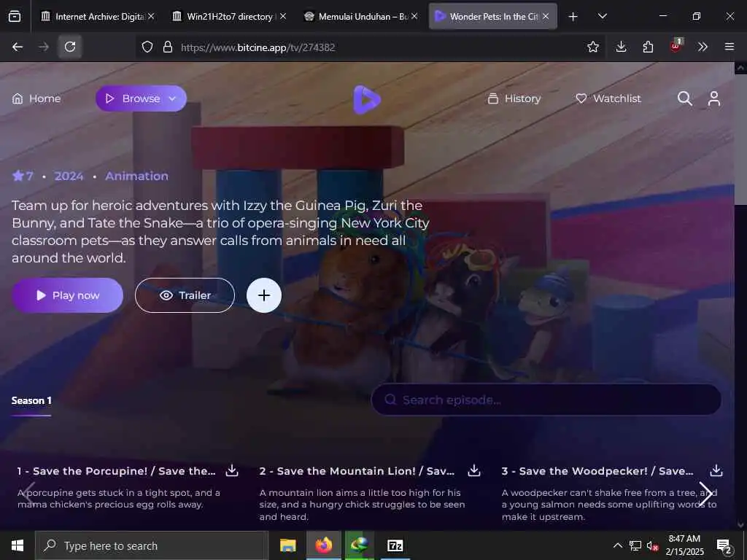
Task: Click the Bitcine logo
Action: pyautogui.click(x=366, y=99)
